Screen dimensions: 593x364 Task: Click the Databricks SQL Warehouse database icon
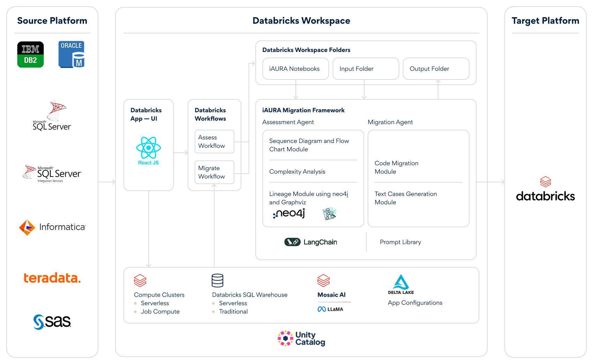pyautogui.click(x=217, y=281)
